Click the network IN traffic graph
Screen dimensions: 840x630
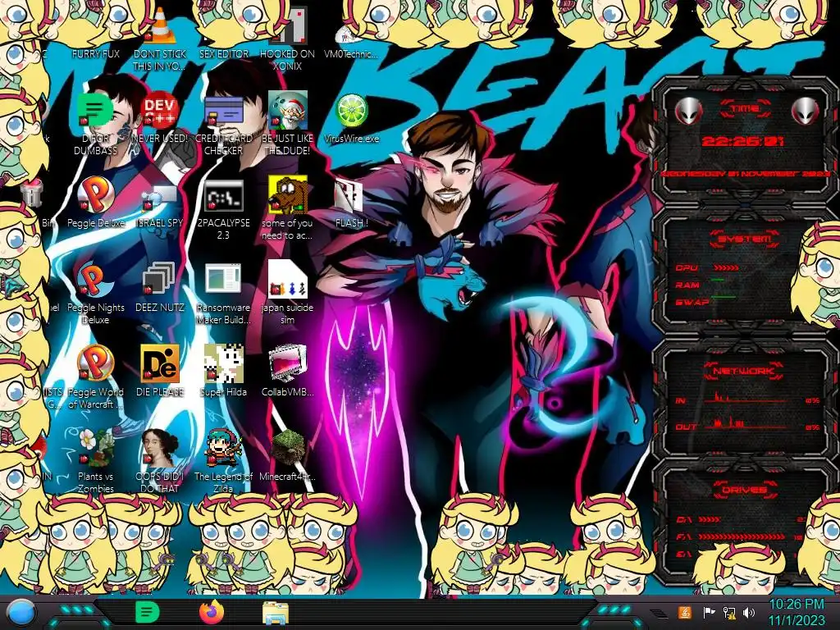(745, 398)
